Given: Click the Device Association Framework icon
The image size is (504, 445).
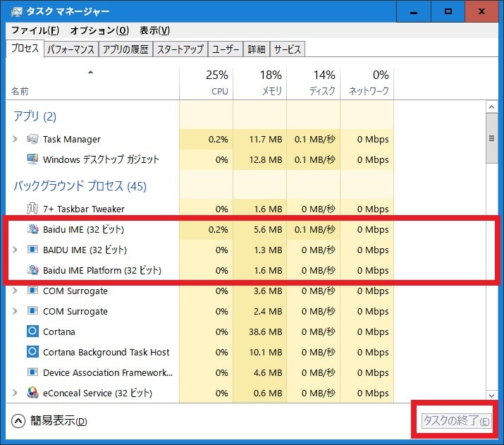Looking at the screenshot, I should (32, 372).
